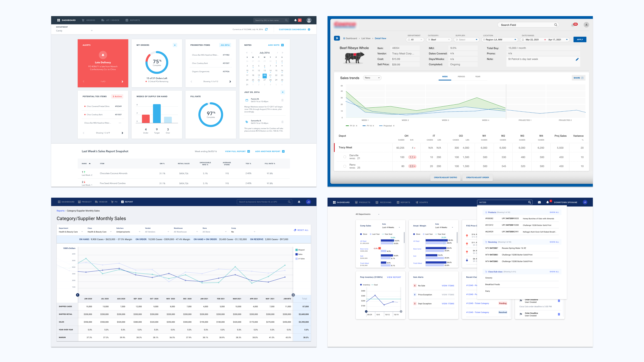This screenshot has height=362, width=644.
Task: Click the Create/Adjust Distro button
Action: [445, 177]
